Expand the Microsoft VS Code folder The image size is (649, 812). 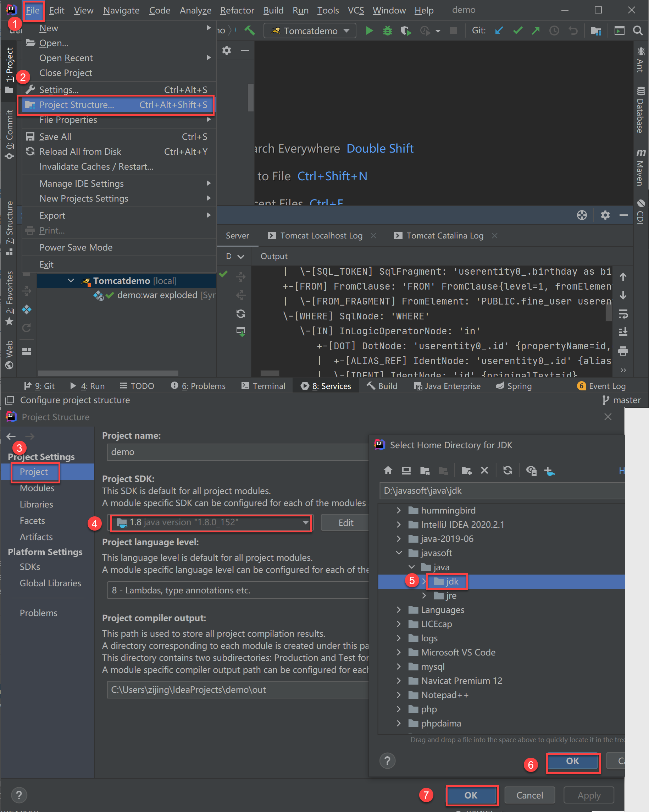[399, 652]
